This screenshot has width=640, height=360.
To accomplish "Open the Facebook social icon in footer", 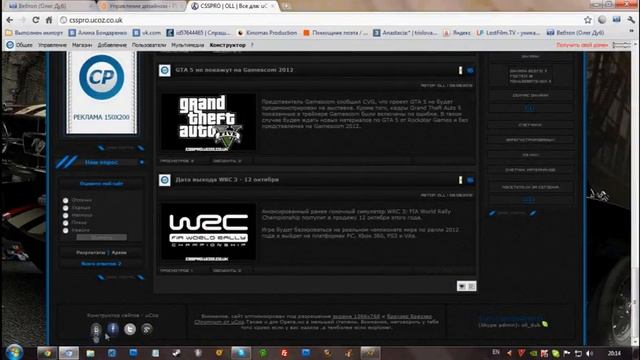I will point(113,329).
